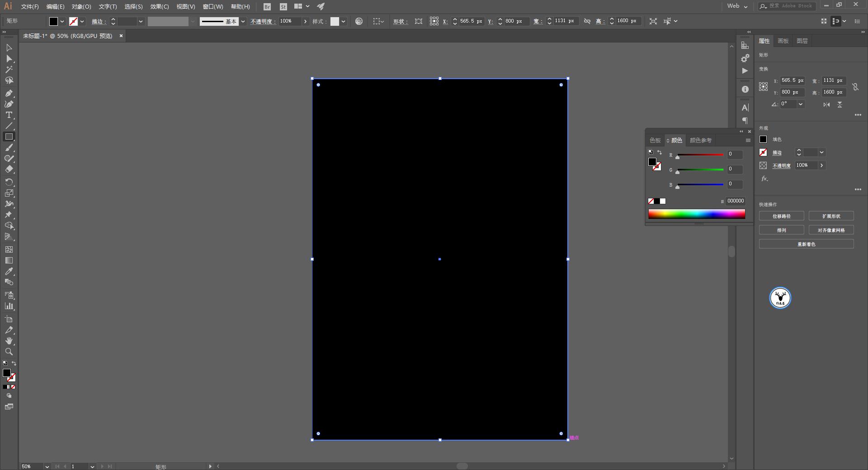Open the rotation angle dropdown
The width and height of the screenshot is (868, 470).
(801, 104)
